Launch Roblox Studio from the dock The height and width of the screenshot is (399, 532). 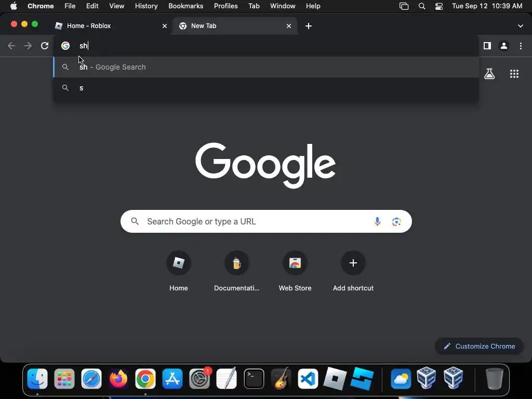pos(362,379)
